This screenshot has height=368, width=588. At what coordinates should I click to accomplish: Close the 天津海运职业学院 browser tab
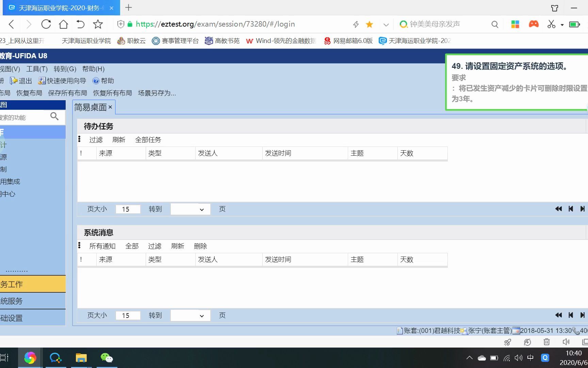[111, 8]
